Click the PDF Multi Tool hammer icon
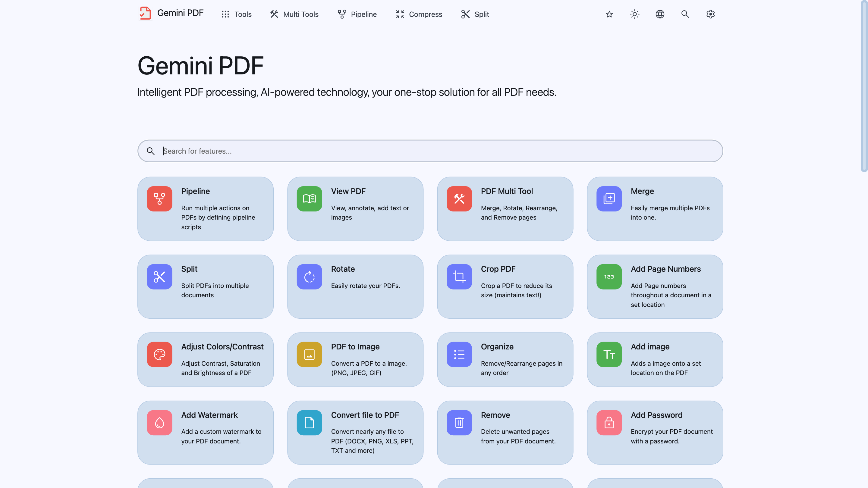 click(459, 199)
